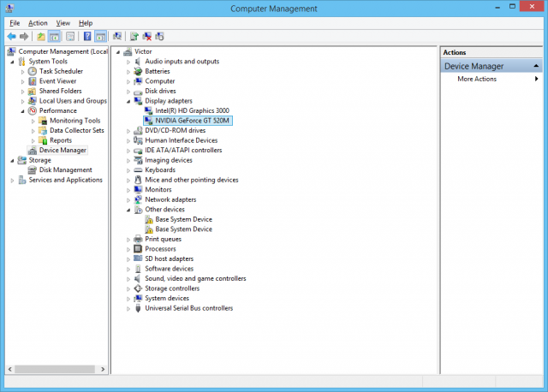Open the Action menu
The width and height of the screenshot is (548, 392).
click(38, 23)
